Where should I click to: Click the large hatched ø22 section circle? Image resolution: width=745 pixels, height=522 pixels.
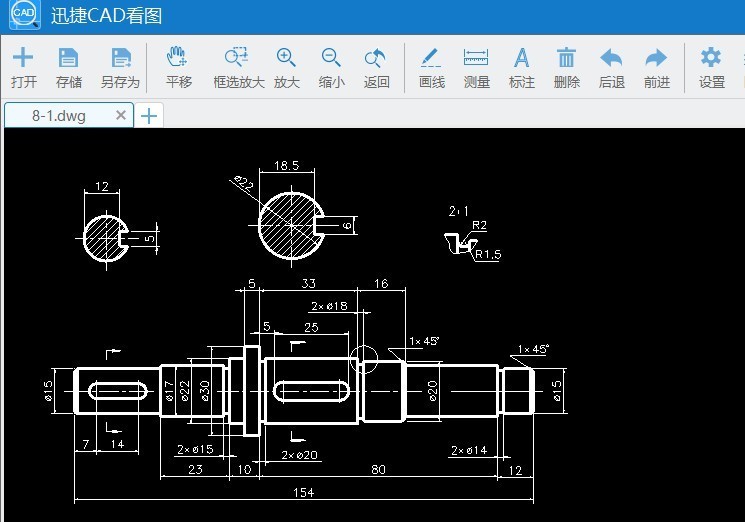coord(291,226)
